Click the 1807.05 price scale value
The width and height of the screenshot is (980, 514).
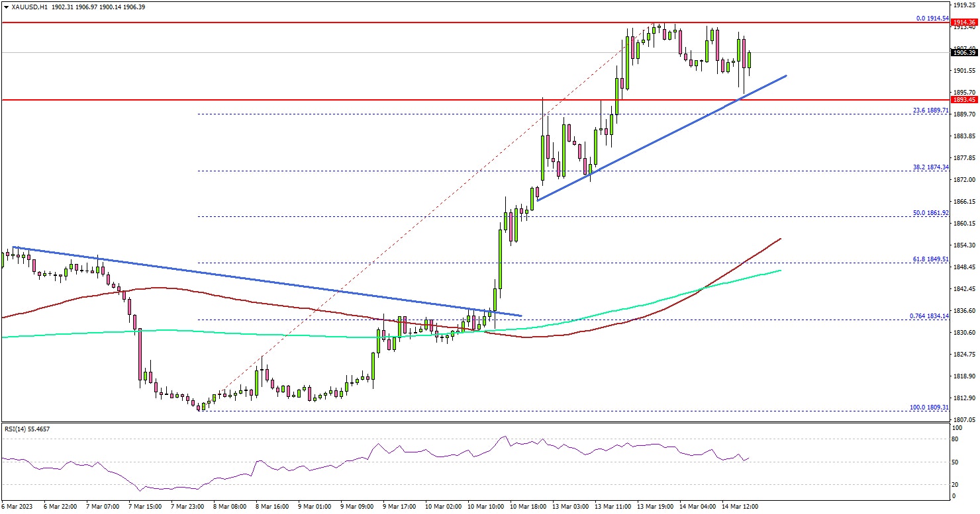click(x=964, y=419)
